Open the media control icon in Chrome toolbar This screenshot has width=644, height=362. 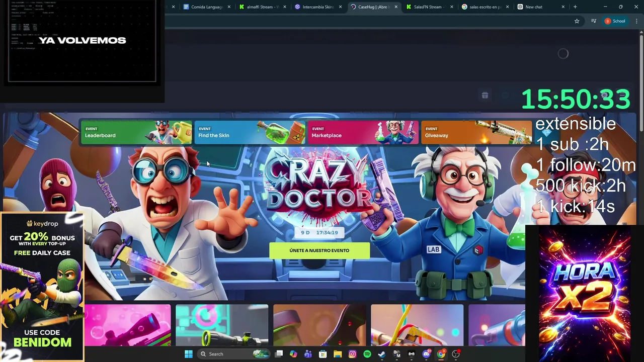pos(594,21)
